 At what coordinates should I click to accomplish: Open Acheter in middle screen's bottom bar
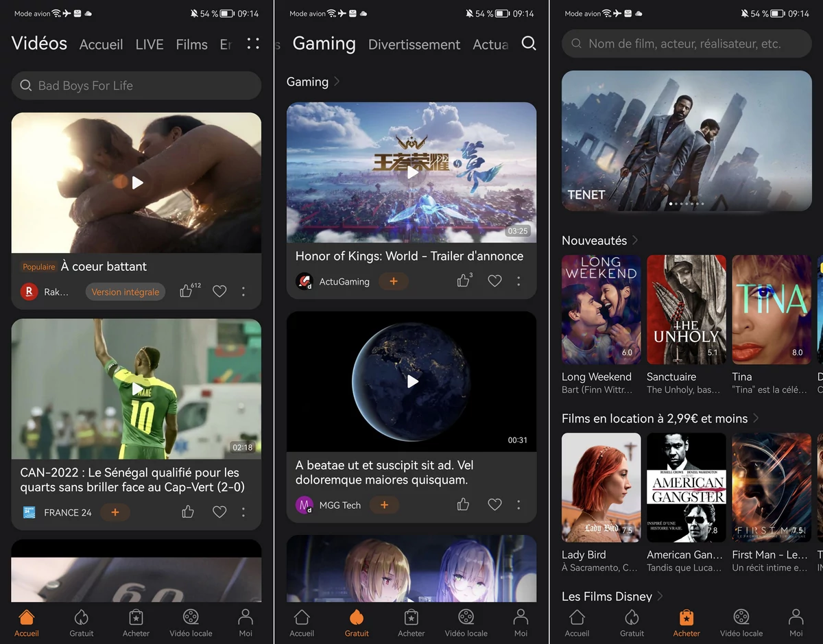click(411, 623)
